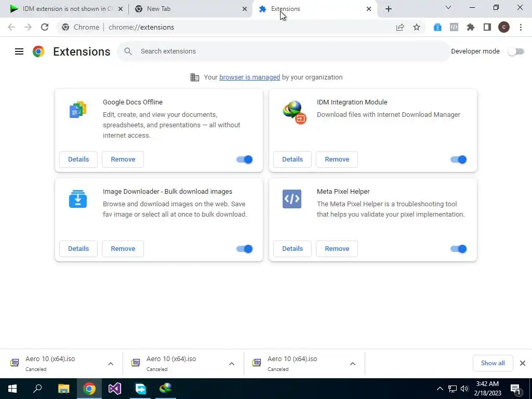Image resolution: width=532 pixels, height=399 pixels.
Task: Open Windows search from the taskbar
Action: [x=37, y=389]
